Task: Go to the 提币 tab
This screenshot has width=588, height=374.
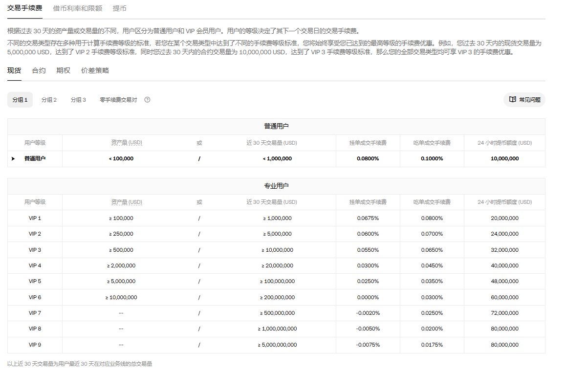Action: (x=119, y=8)
